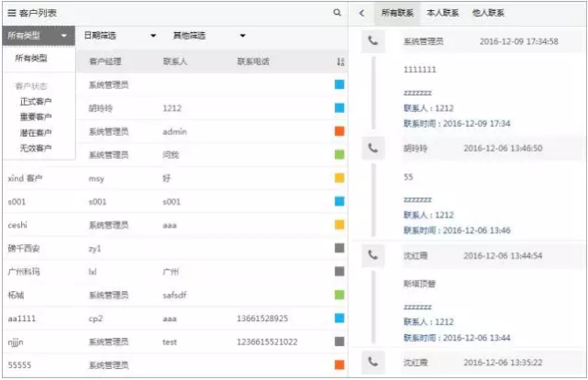This screenshot has height=380, width=588.
Task: Select the ceshi customer name
Action: (x=17, y=225)
